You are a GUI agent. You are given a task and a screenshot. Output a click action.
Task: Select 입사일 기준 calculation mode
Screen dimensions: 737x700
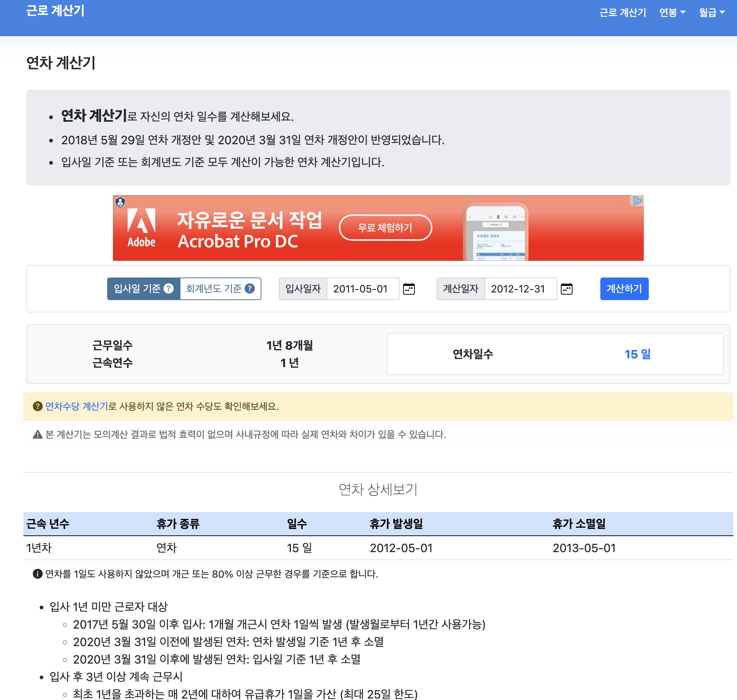137,288
